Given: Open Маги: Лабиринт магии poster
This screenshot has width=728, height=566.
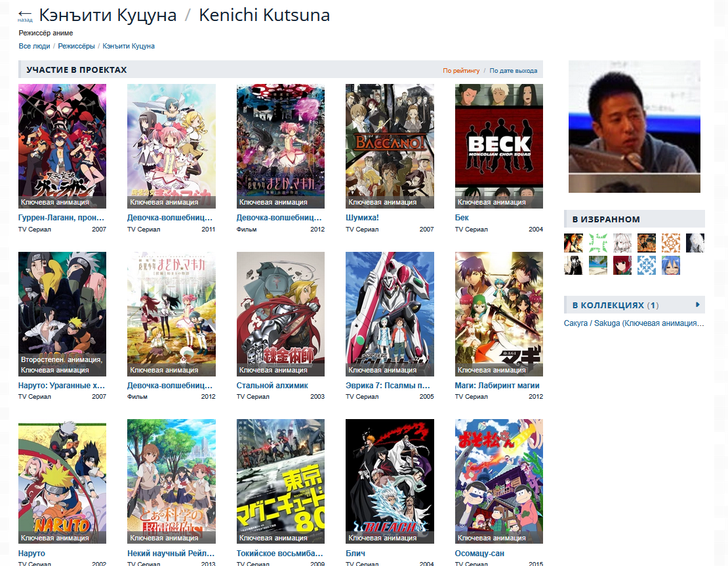Looking at the screenshot, I should click(498, 314).
